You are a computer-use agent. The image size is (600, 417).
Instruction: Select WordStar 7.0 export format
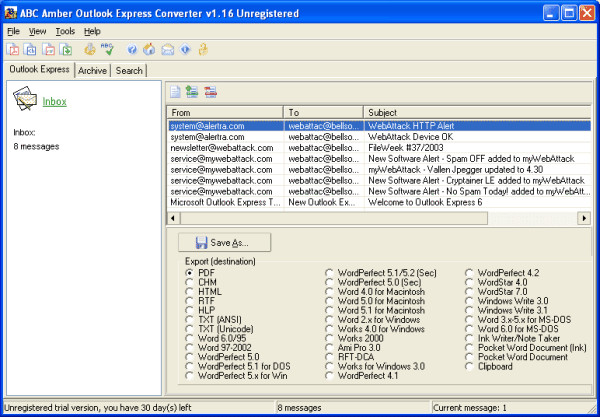click(x=469, y=291)
